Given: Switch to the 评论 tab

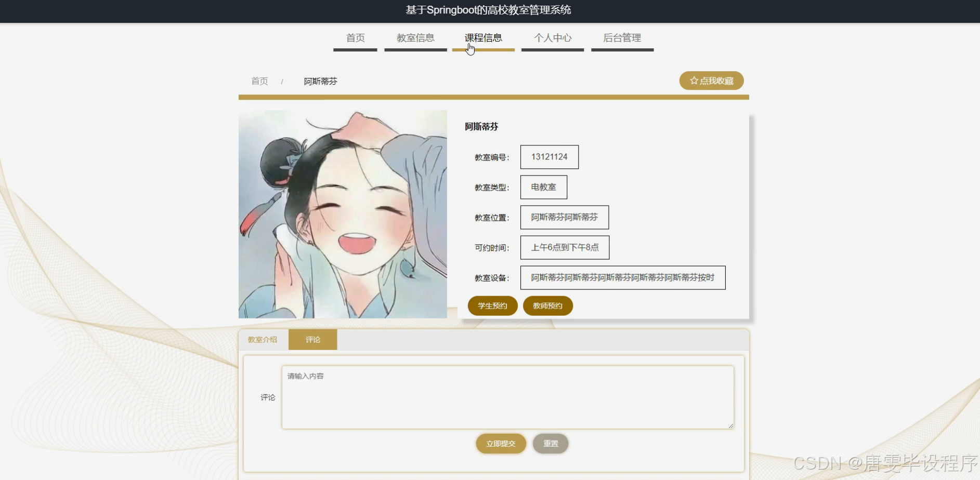Looking at the screenshot, I should pyautogui.click(x=313, y=339).
